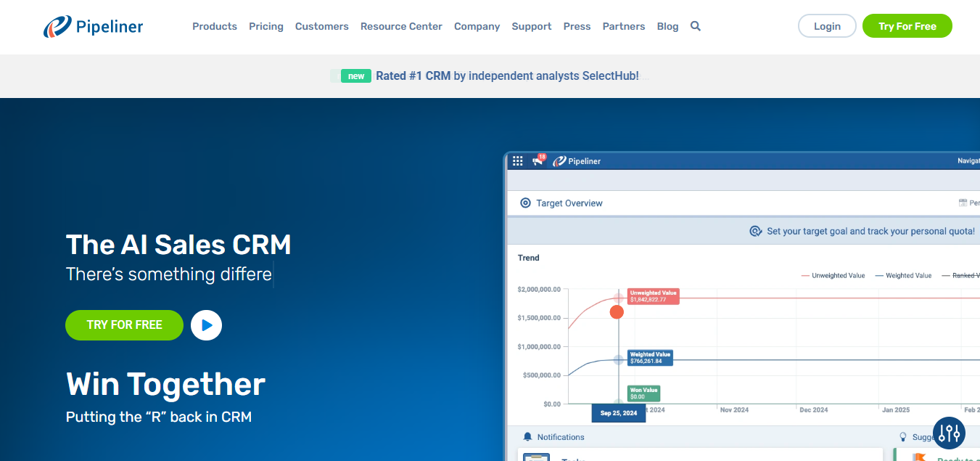Click the megaphone notification badge icon
The width and height of the screenshot is (980, 461).
[x=538, y=160]
